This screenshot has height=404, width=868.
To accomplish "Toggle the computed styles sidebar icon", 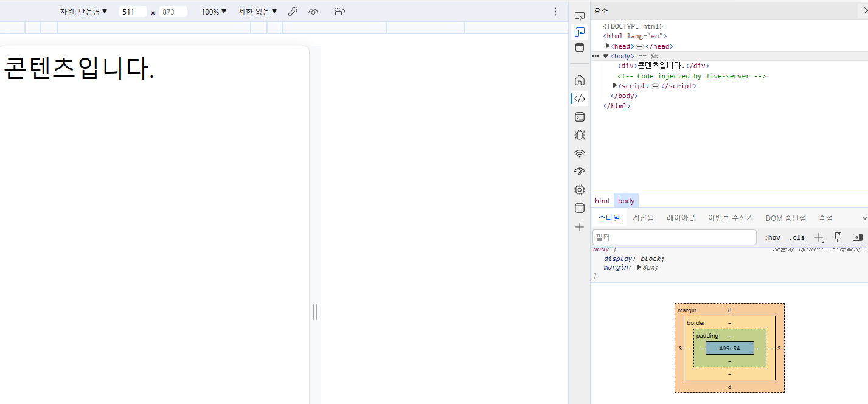I will 857,237.
